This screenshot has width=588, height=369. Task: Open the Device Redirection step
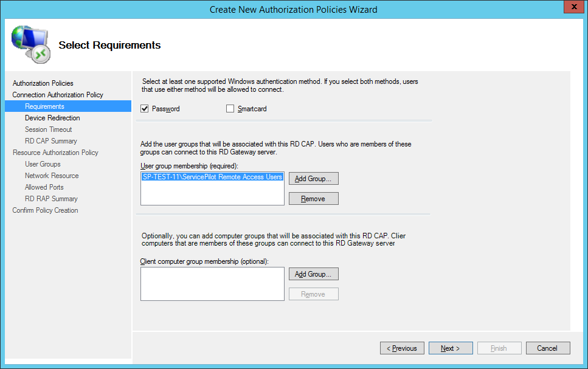click(x=52, y=118)
